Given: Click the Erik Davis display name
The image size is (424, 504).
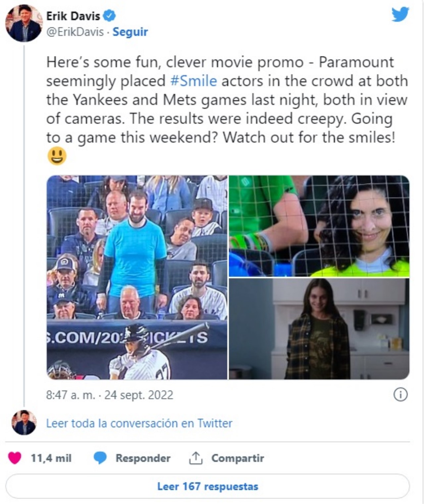Looking at the screenshot, I should 73,16.
